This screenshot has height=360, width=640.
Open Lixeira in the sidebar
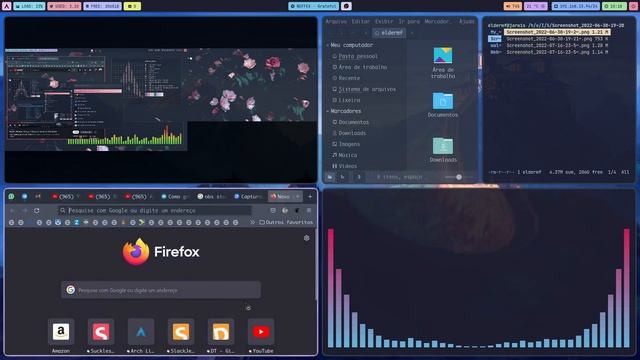click(346, 100)
